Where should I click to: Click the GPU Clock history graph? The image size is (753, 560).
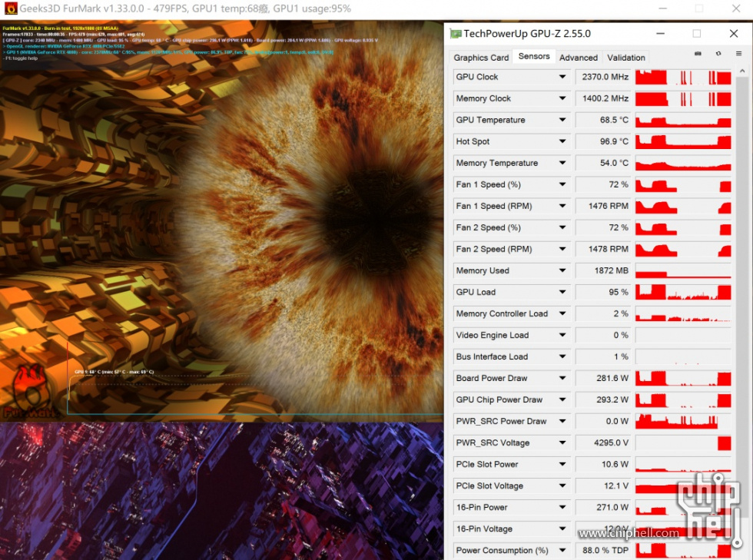(683, 77)
